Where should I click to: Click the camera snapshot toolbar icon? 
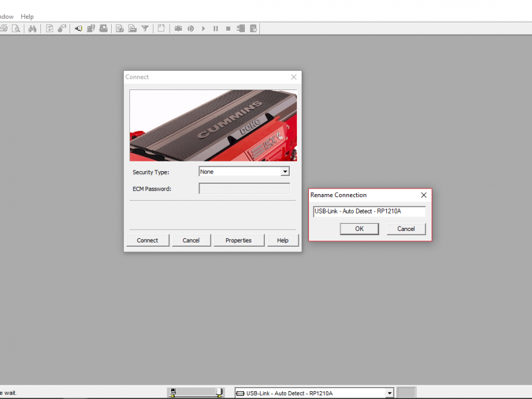point(178,28)
